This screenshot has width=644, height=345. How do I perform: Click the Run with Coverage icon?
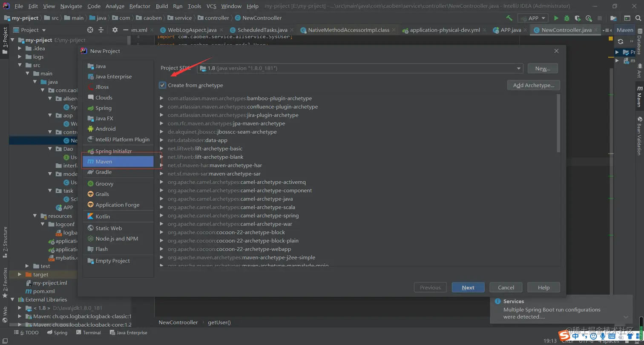coord(578,18)
